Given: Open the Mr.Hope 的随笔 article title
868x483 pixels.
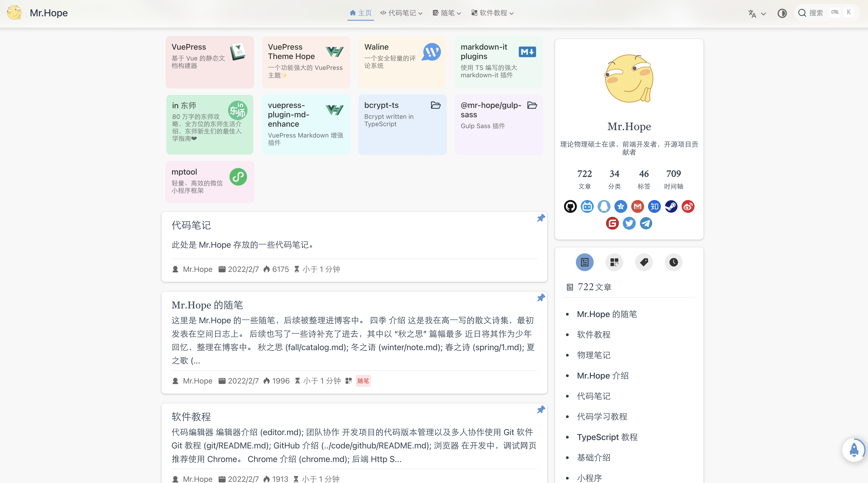Looking at the screenshot, I should point(207,305).
